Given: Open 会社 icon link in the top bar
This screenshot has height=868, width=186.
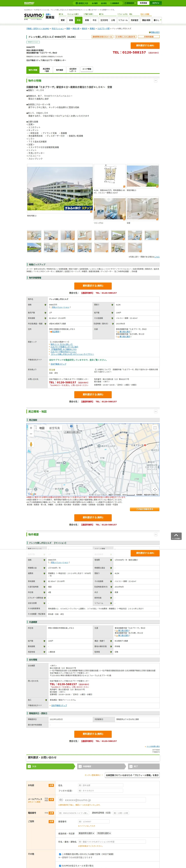Looking at the screenshot, I should [104, 3].
